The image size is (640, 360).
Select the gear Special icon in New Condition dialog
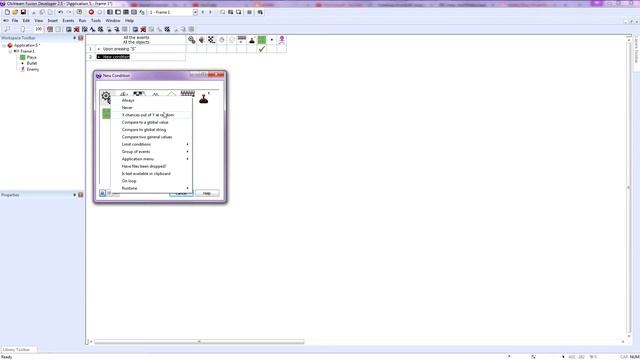tap(106, 98)
